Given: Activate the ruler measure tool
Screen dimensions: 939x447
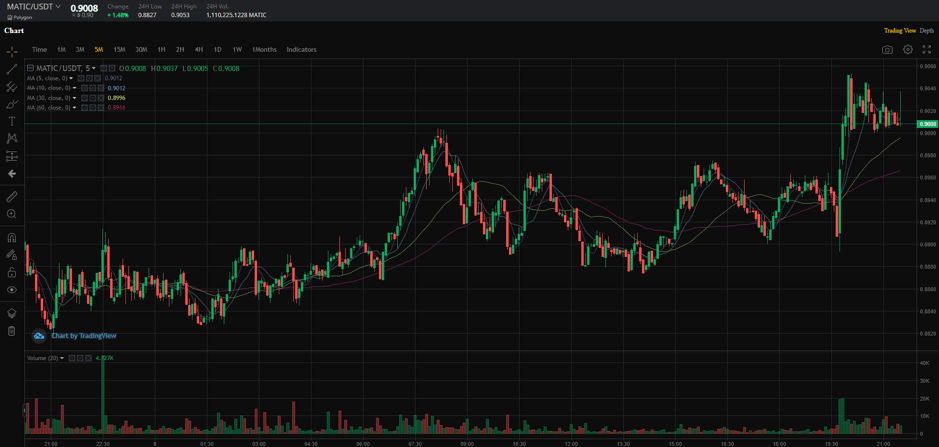Looking at the screenshot, I should 12,197.
